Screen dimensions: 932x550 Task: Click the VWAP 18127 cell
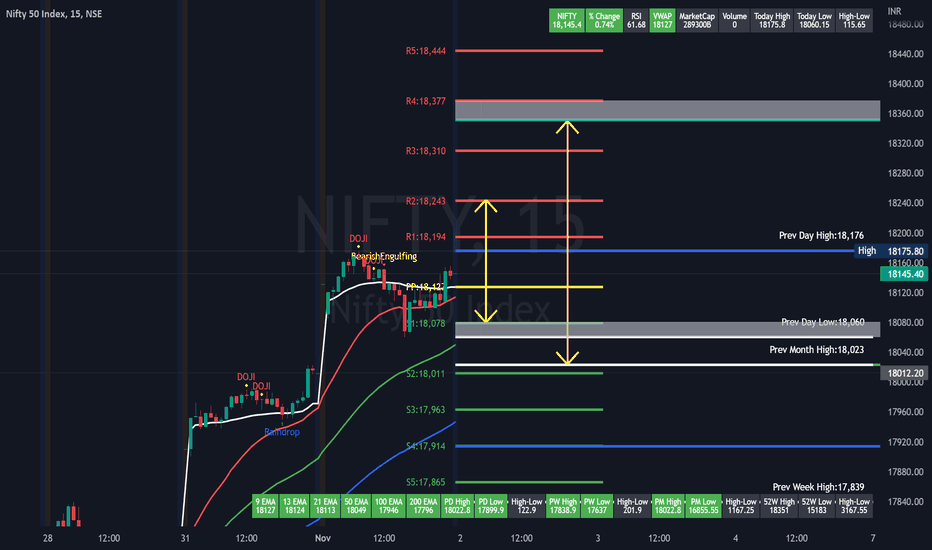(x=662, y=21)
